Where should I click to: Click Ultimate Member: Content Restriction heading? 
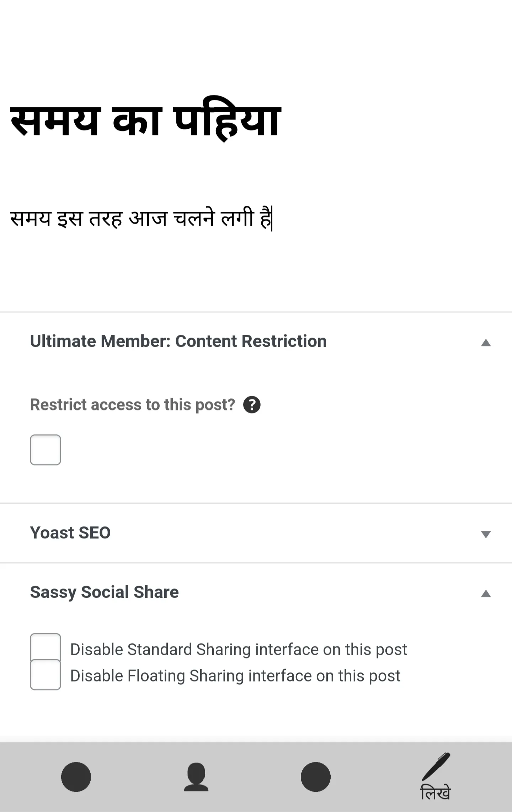coord(178,341)
